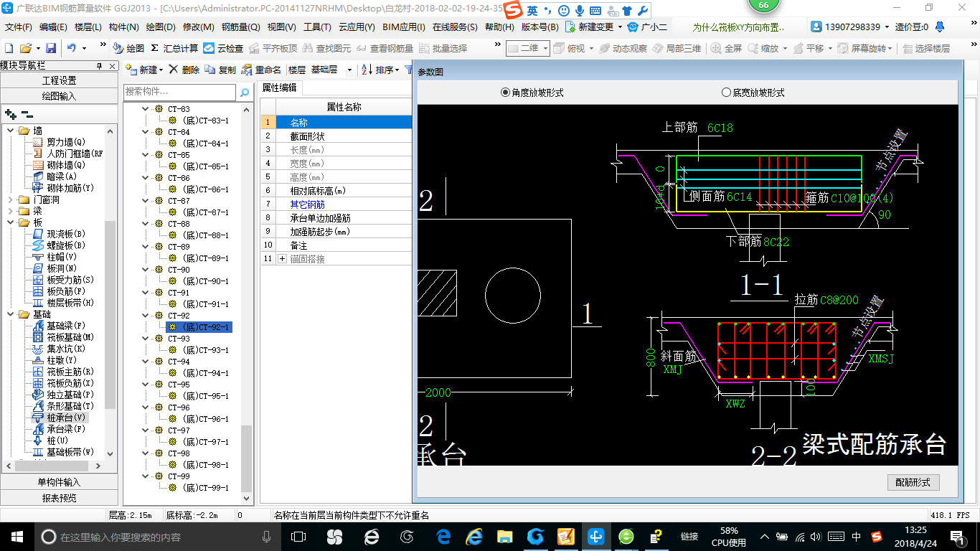Open the 绘图 drawing tool

click(x=128, y=48)
